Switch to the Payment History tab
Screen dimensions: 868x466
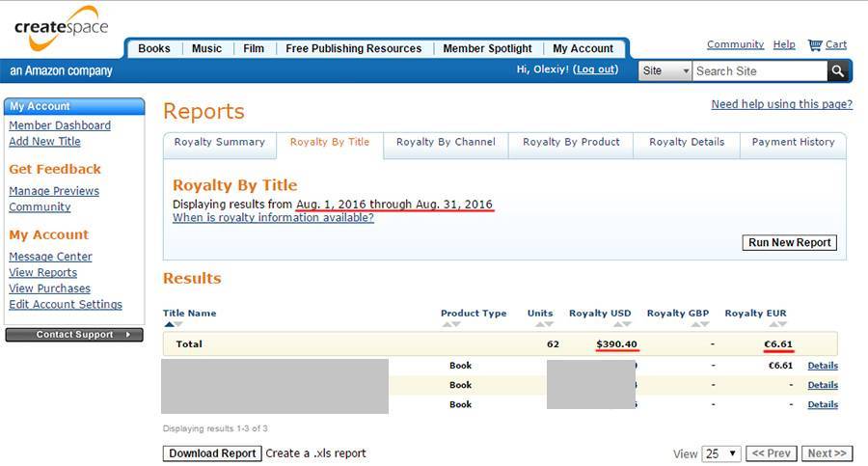[793, 142]
